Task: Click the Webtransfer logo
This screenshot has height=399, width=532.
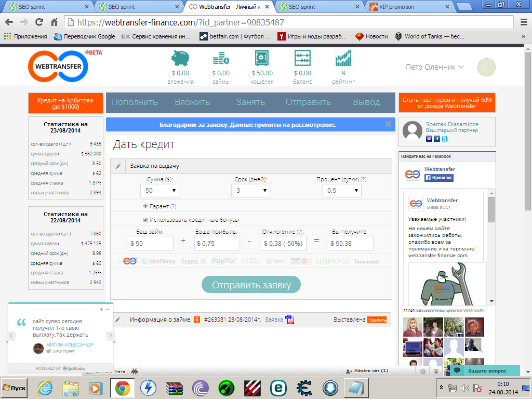Action: pos(58,66)
